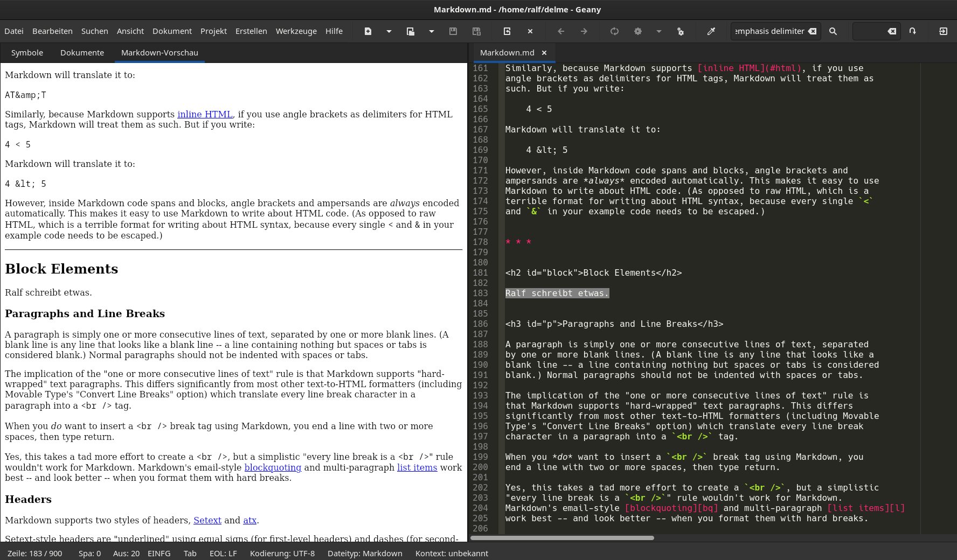Expand the recent files dropdown arrow
Viewport: 957px width, 560px height.
pos(432,31)
